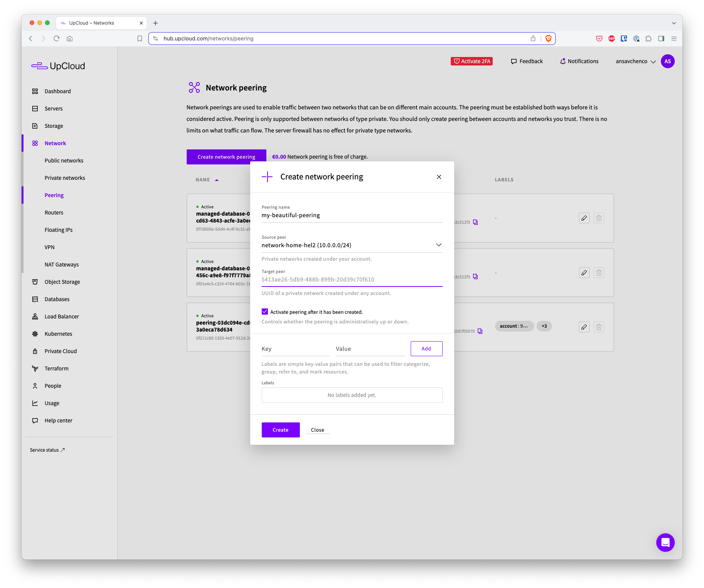Select the Object Storage sidebar icon

(35, 281)
